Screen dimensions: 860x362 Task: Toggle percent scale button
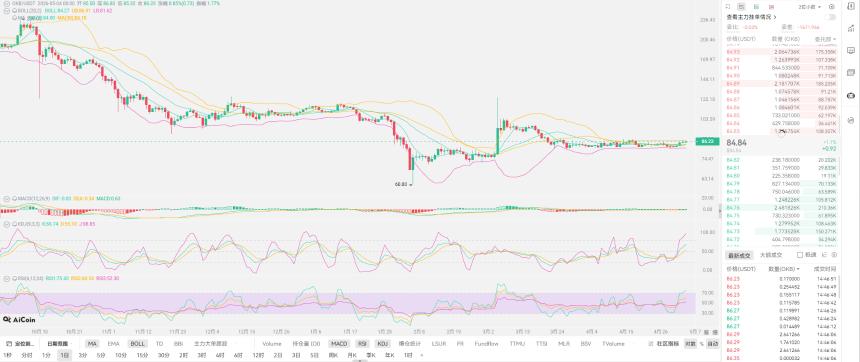[x=701, y=344]
